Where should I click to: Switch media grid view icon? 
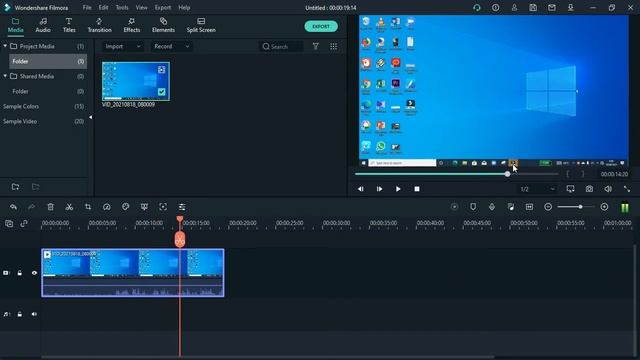tap(334, 47)
